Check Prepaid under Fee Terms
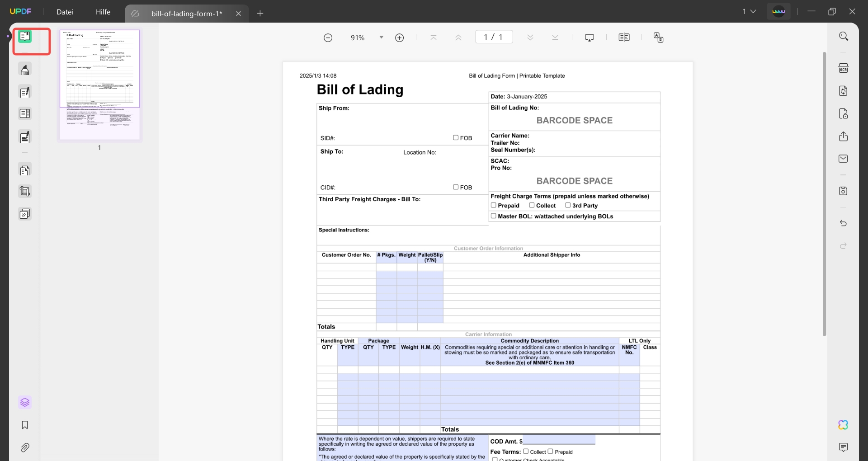 pos(551,452)
